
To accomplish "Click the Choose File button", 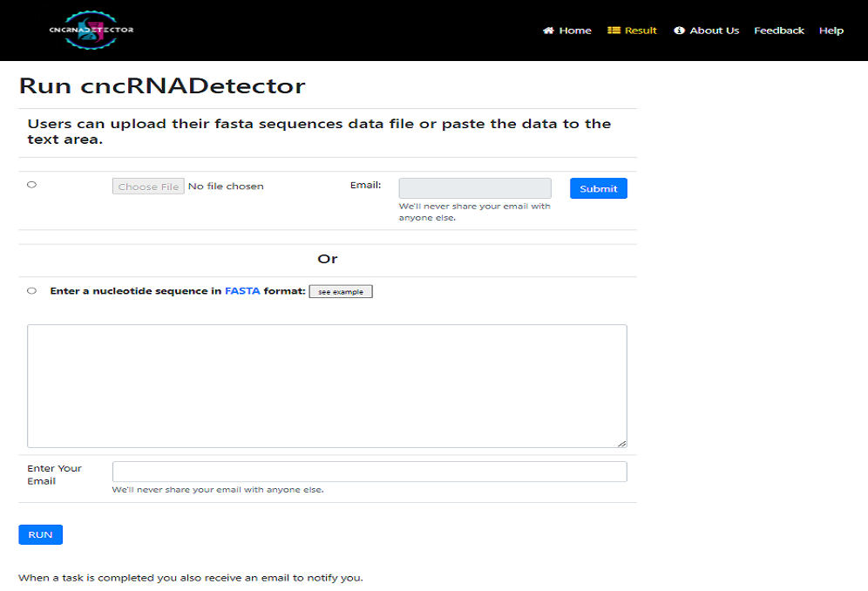I will [148, 187].
